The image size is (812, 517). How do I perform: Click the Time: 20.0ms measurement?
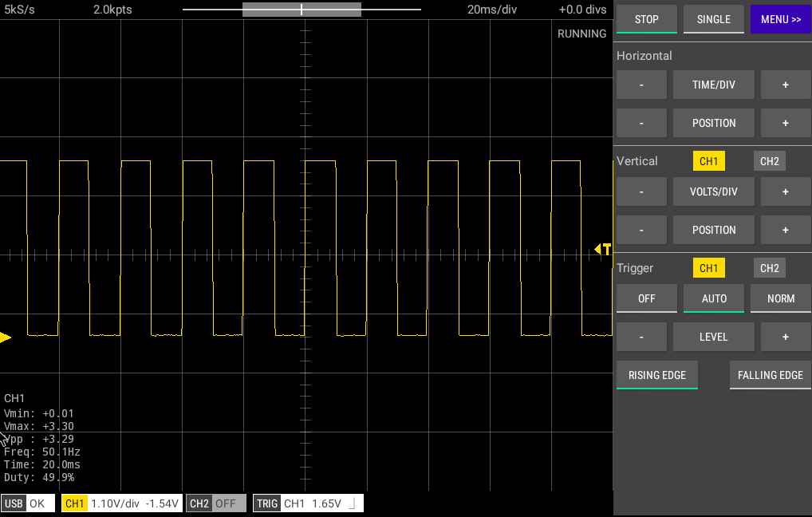pos(42,464)
